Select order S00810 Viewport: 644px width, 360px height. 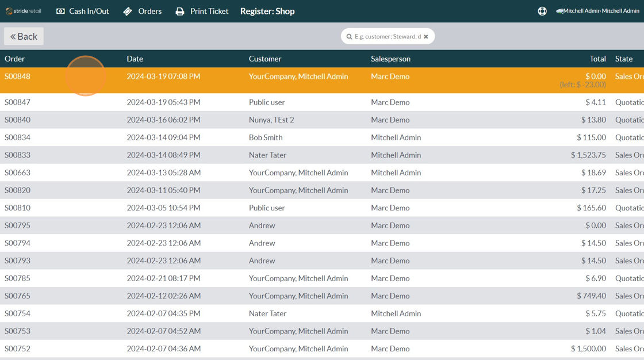(322, 208)
